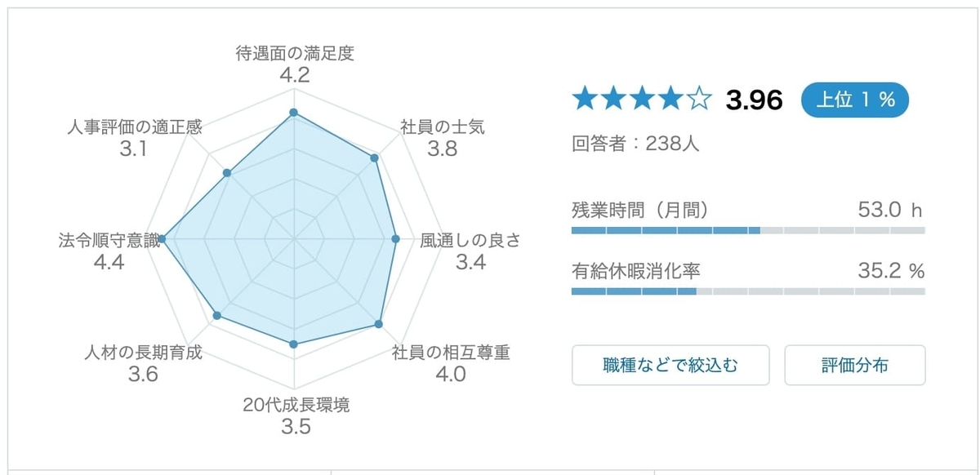Screen dimensions: 980x475
Task: Open the 評価分布 button
Action: (854, 365)
